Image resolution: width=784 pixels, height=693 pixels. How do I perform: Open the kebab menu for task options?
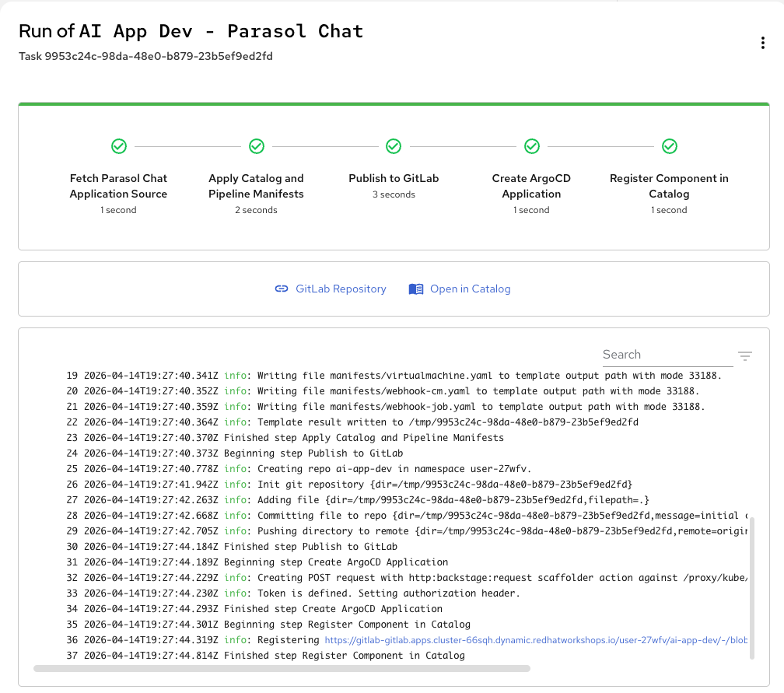pos(762,43)
